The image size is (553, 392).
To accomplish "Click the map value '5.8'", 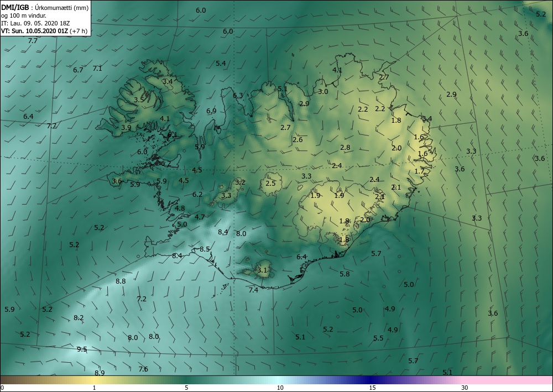I will pos(345,274).
